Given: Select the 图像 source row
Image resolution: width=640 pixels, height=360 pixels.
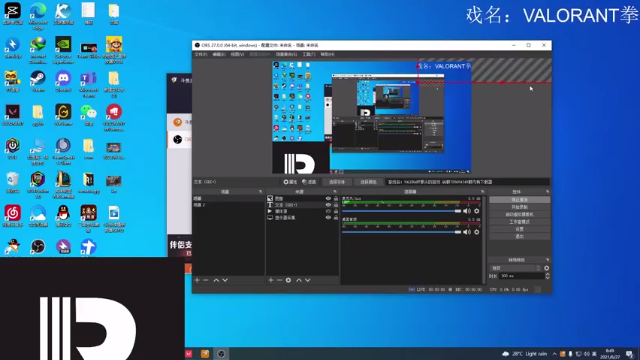Looking at the screenshot, I should [x=302, y=198].
